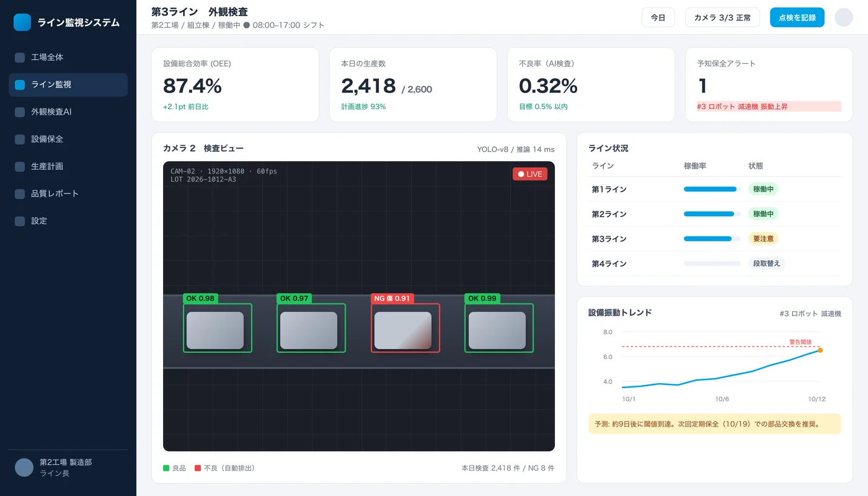Click the 要注意 status badge

[763, 239]
